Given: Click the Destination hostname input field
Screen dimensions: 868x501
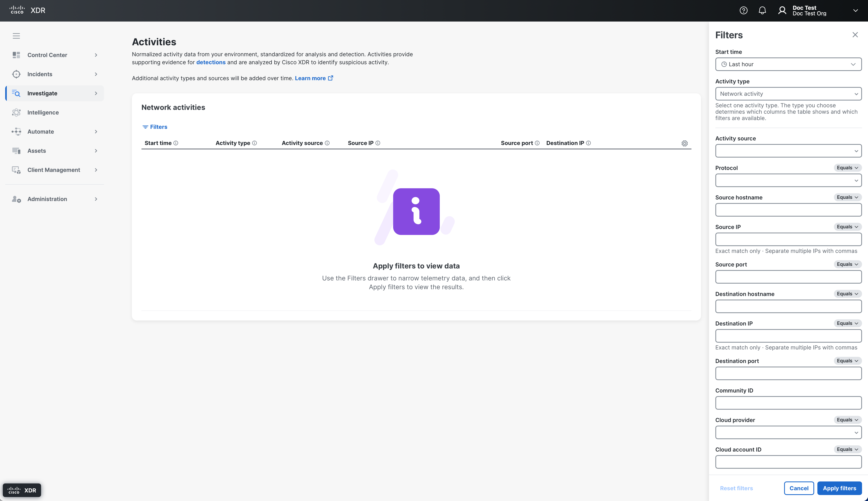Looking at the screenshot, I should [788, 307].
